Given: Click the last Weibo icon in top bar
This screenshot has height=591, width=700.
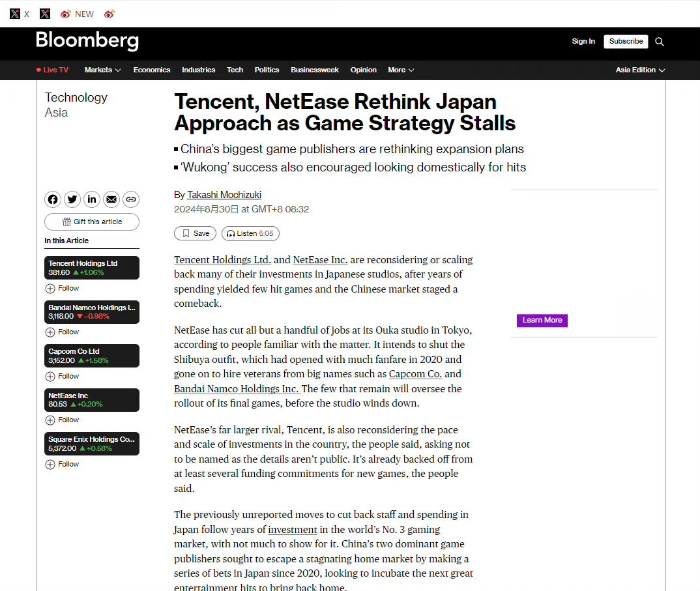Looking at the screenshot, I should coord(109,14).
